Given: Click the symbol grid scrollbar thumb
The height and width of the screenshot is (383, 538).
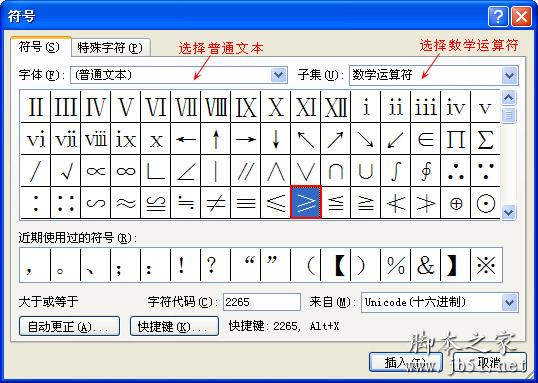Looking at the screenshot, I should coord(509,115).
